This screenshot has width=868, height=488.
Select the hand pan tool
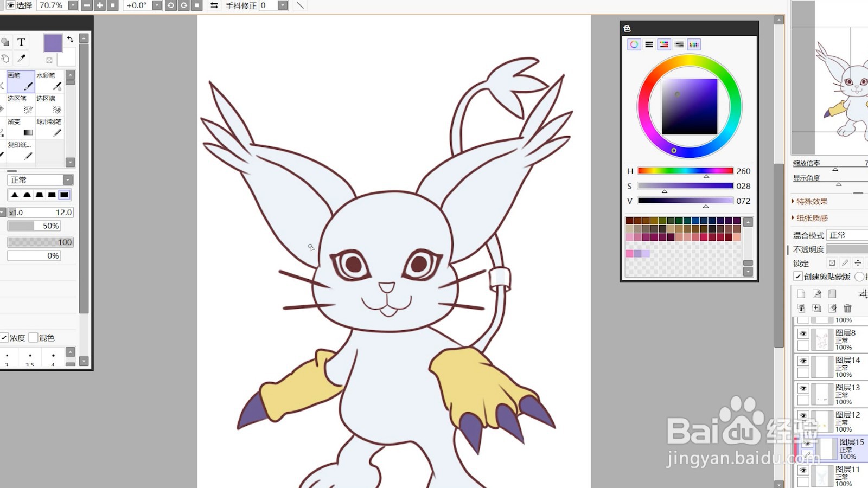[x=5, y=58]
